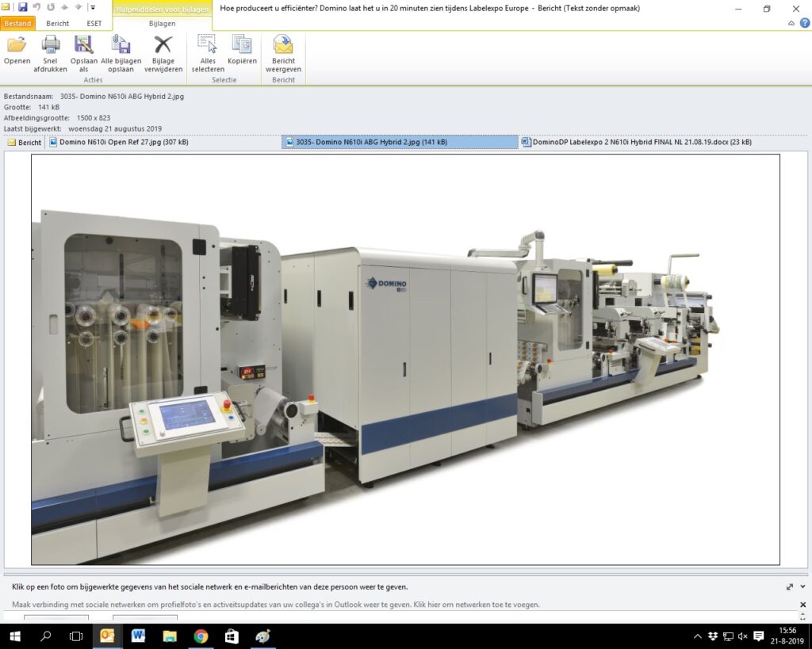Switch to the Bericht ribbon tab
This screenshot has height=649, width=812.
coord(57,23)
